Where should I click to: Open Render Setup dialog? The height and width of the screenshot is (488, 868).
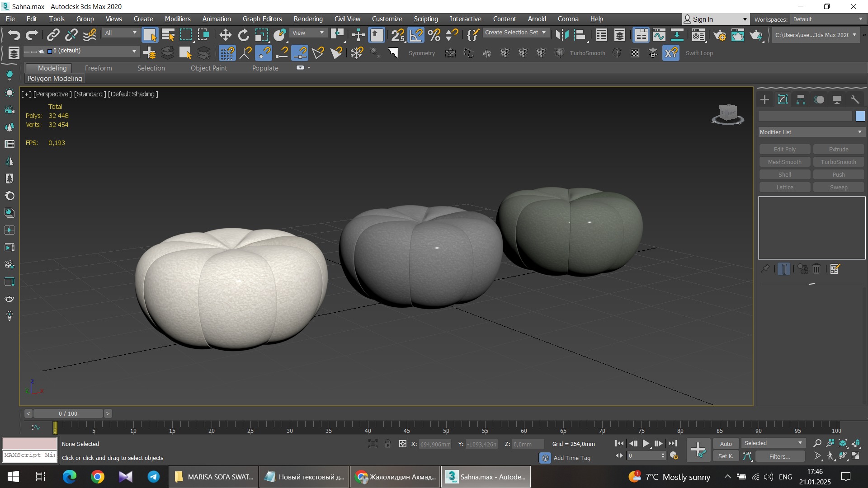click(x=720, y=35)
